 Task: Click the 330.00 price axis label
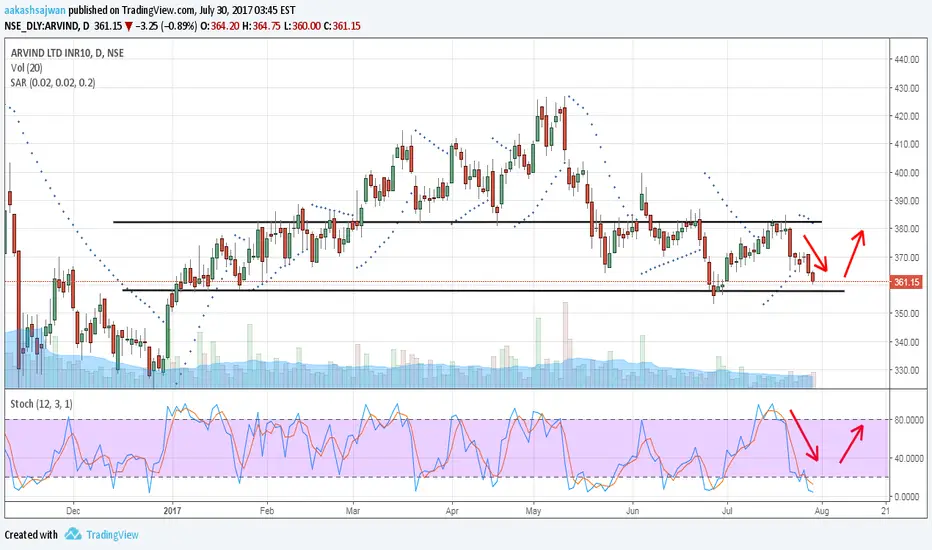907,370
